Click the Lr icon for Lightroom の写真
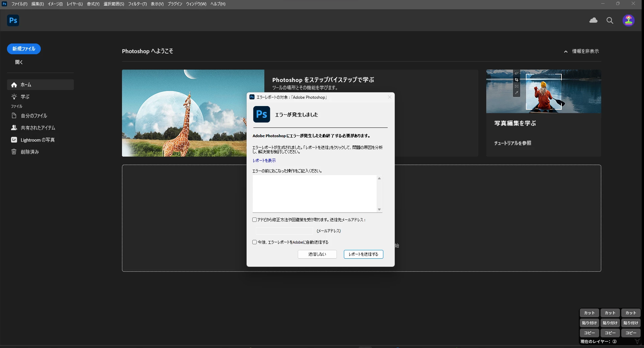644x348 pixels. (14, 140)
